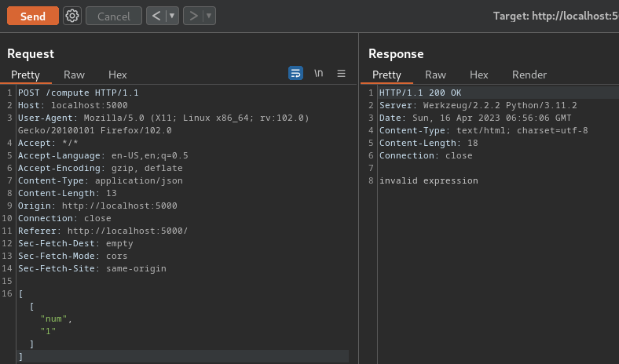This screenshot has width=619, height=364.
Task: Click 'Content-Type: application/json' request header
Action: tap(101, 180)
